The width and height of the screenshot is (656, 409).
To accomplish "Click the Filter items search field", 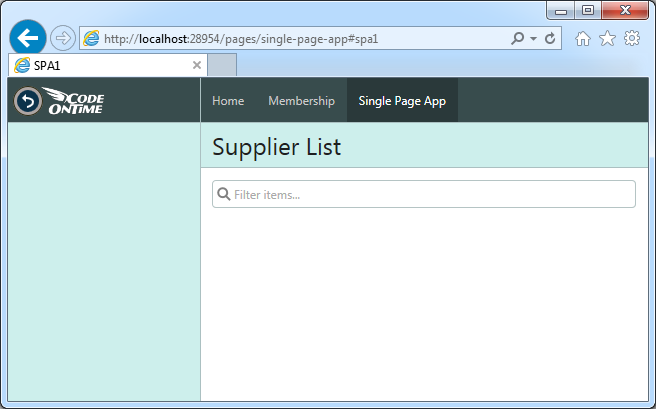I will coord(424,194).
